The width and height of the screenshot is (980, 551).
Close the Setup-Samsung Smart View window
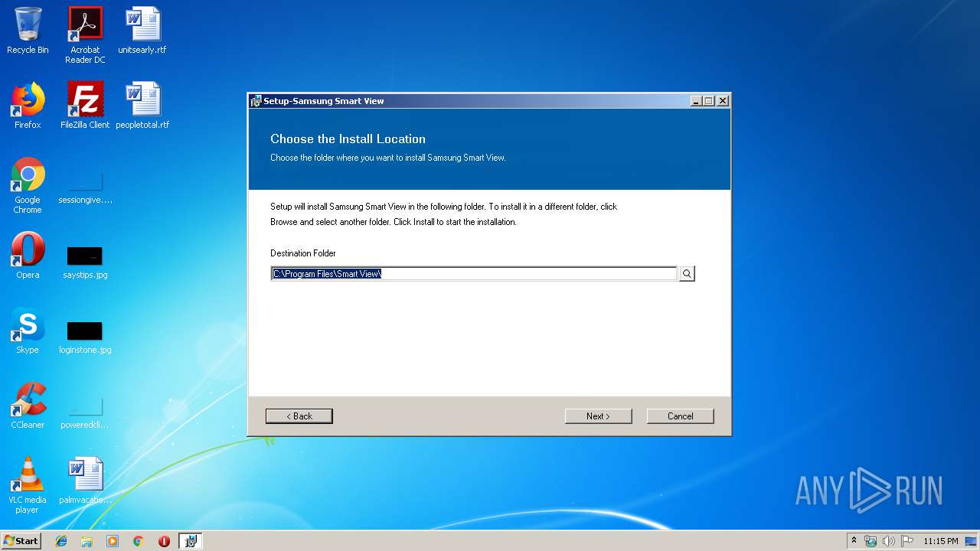[x=723, y=101]
